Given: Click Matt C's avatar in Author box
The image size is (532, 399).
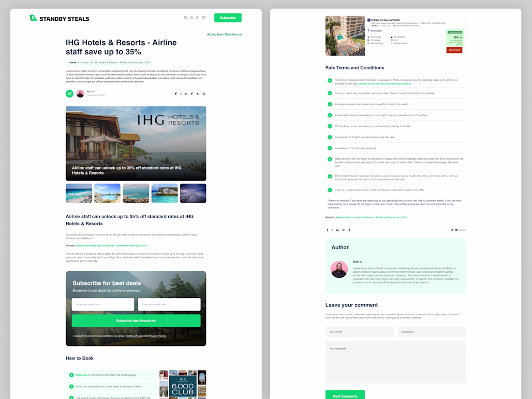Looking at the screenshot, I should point(339,269).
